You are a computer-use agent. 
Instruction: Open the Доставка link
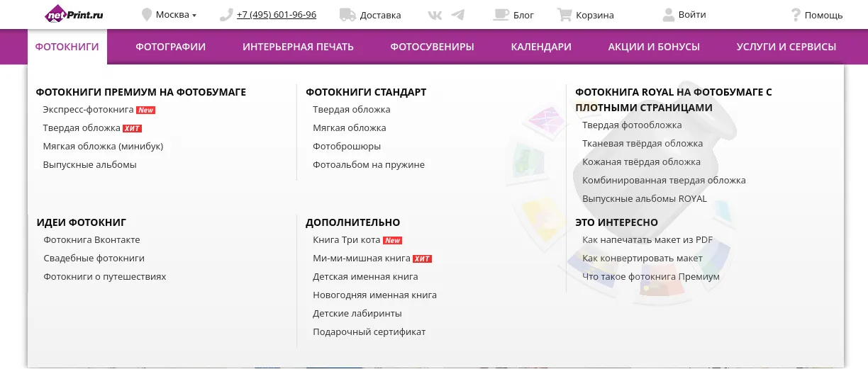380,15
